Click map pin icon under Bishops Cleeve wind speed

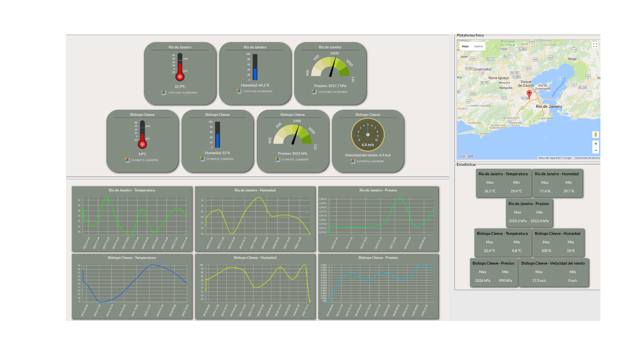[353, 161]
